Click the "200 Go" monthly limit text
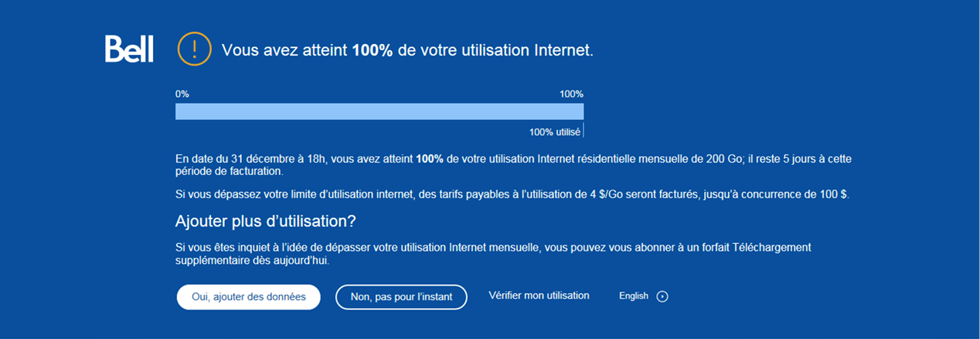This screenshot has width=980, height=339. (724, 159)
